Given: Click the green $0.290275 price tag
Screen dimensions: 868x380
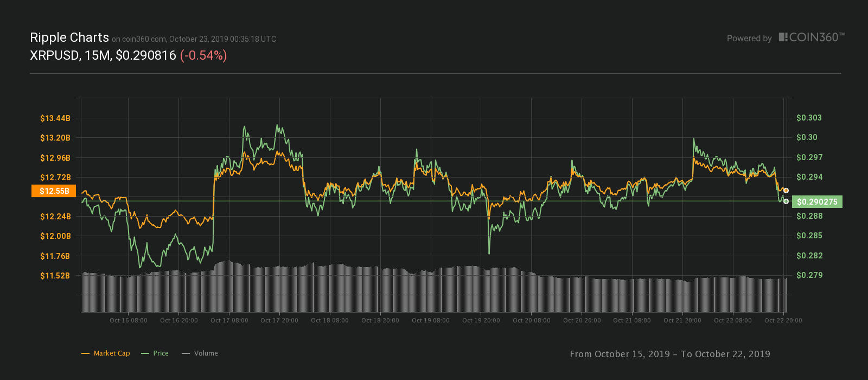Looking at the screenshot, I should [x=817, y=202].
